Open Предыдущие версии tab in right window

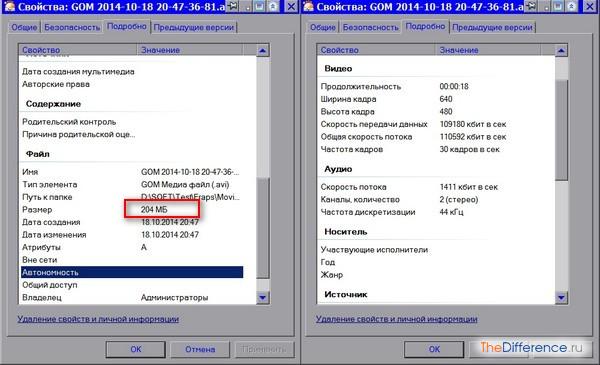492,28
